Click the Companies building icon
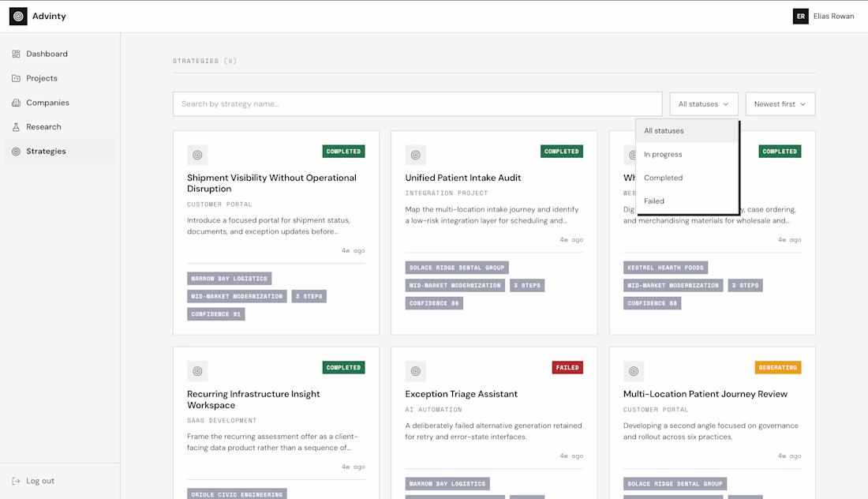The height and width of the screenshot is (499, 868). point(16,103)
